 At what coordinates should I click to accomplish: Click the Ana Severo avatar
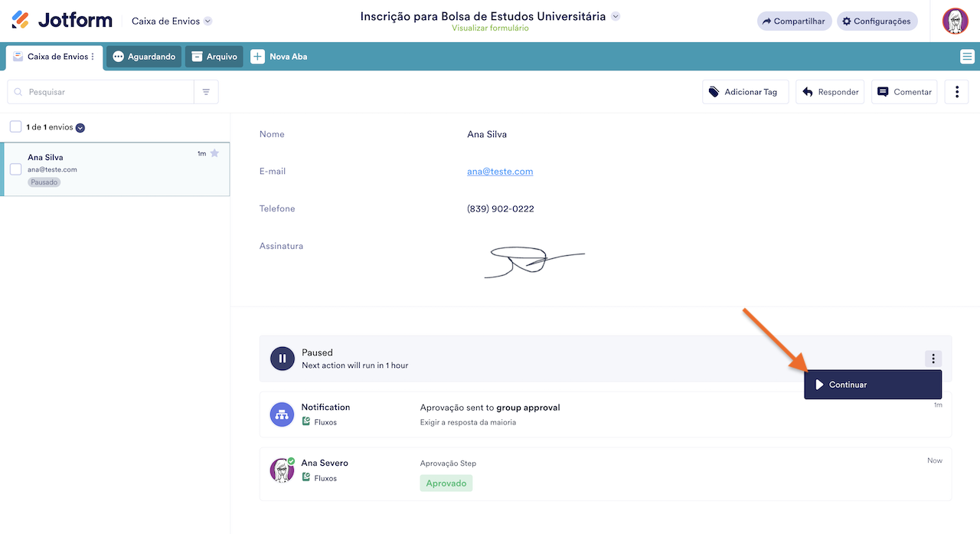283,470
